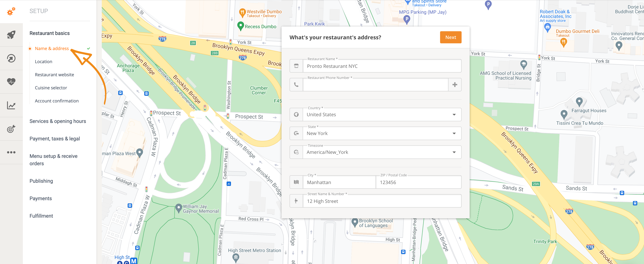Click High Street Metro Station pin
Image resolution: width=644 pixels, height=264 pixels.
tap(236, 258)
